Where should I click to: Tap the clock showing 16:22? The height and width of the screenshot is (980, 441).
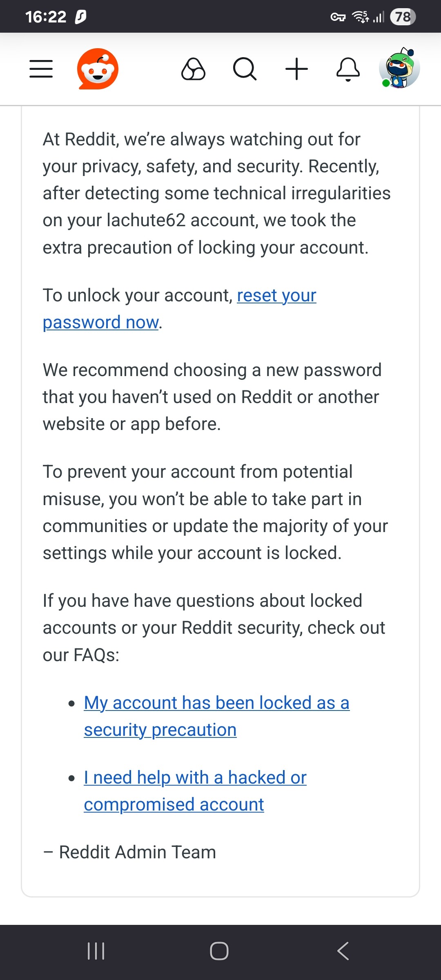tap(46, 17)
